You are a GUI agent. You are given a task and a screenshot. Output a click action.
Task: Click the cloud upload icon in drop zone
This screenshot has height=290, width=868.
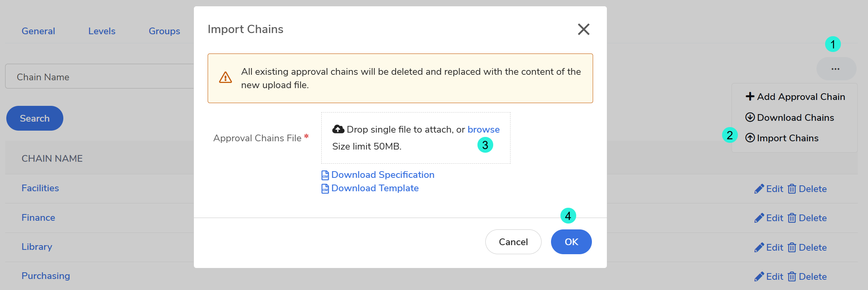[338, 129]
